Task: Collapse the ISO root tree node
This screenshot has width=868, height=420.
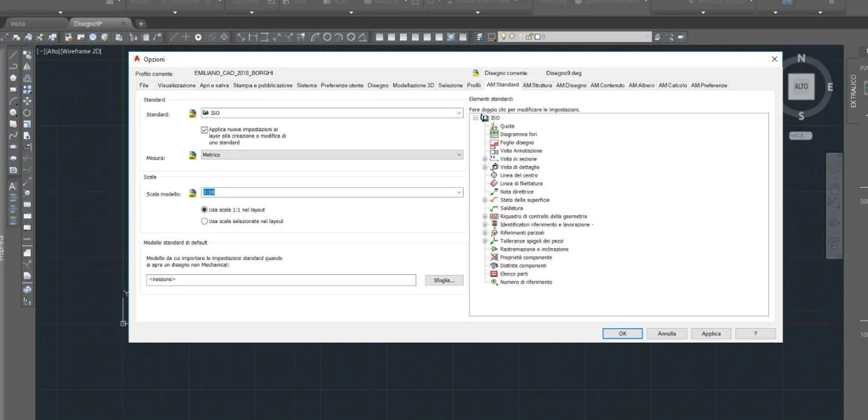Action: point(475,118)
